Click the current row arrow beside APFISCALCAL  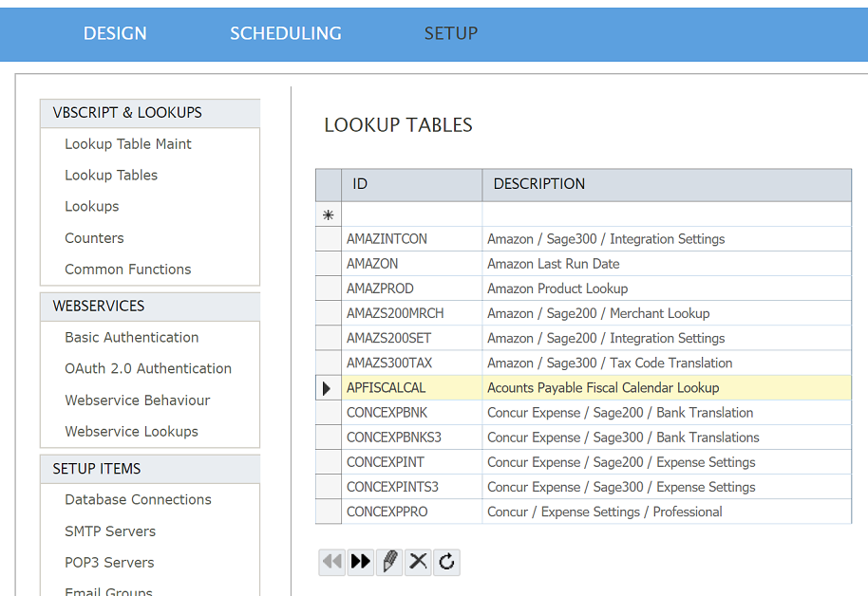[x=328, y=388]
